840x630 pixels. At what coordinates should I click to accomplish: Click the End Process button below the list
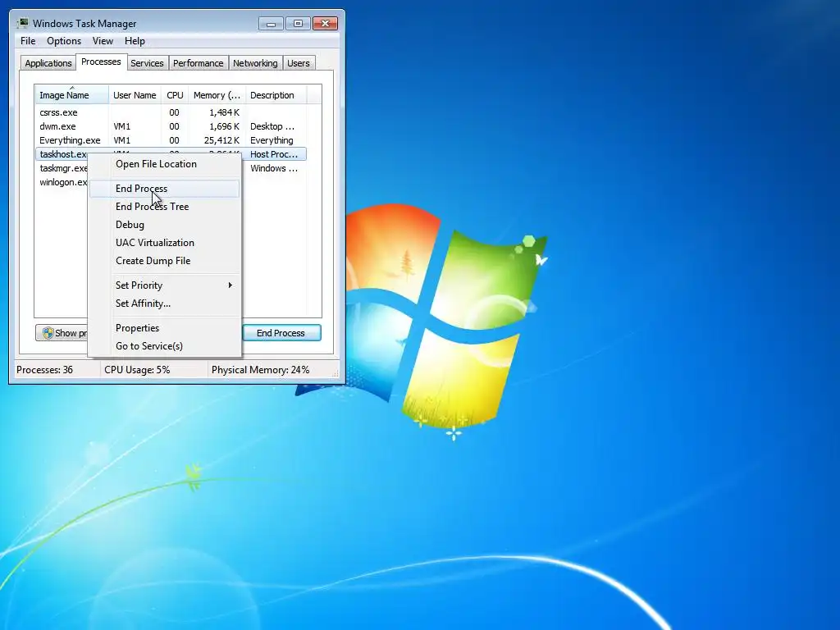point(281,333)
